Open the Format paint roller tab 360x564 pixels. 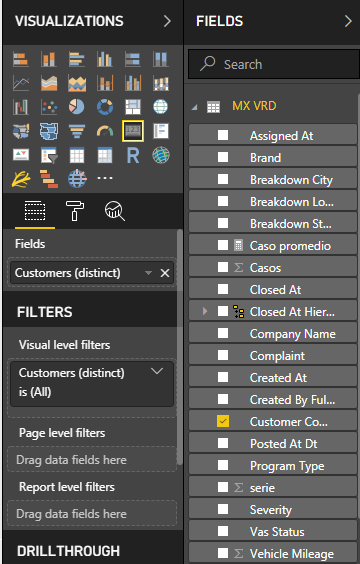75,211
